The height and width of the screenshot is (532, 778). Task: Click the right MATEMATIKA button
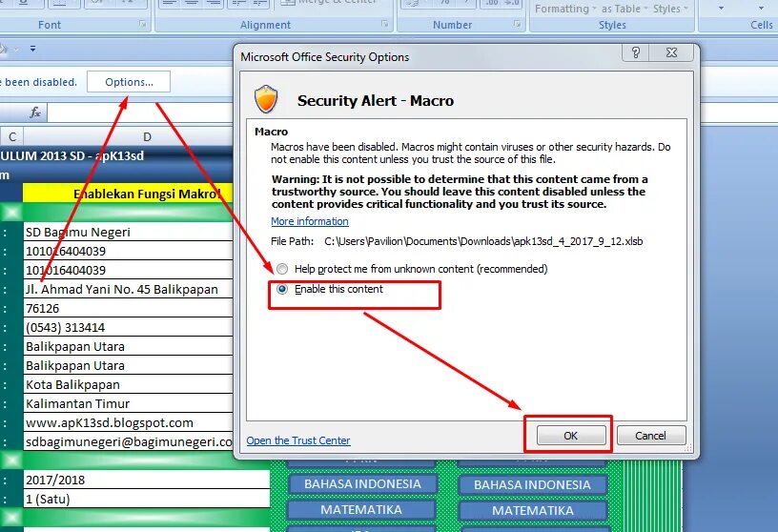(532, 511)
